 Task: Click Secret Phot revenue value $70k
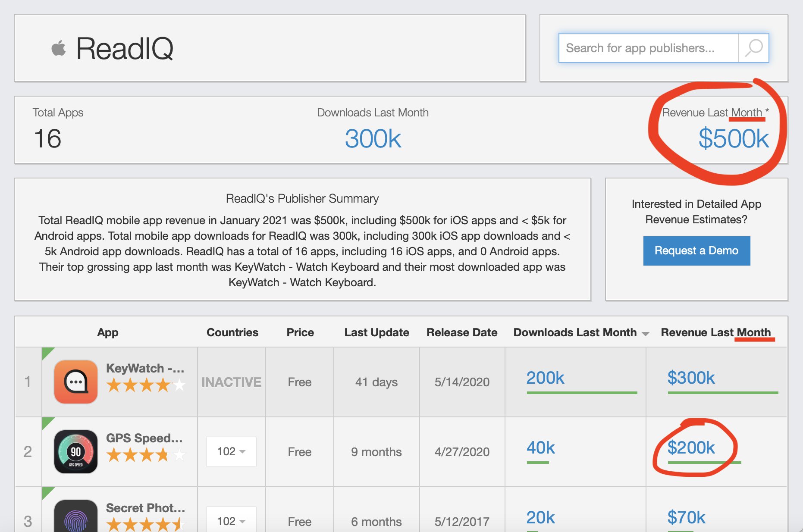tap(686, 517)
